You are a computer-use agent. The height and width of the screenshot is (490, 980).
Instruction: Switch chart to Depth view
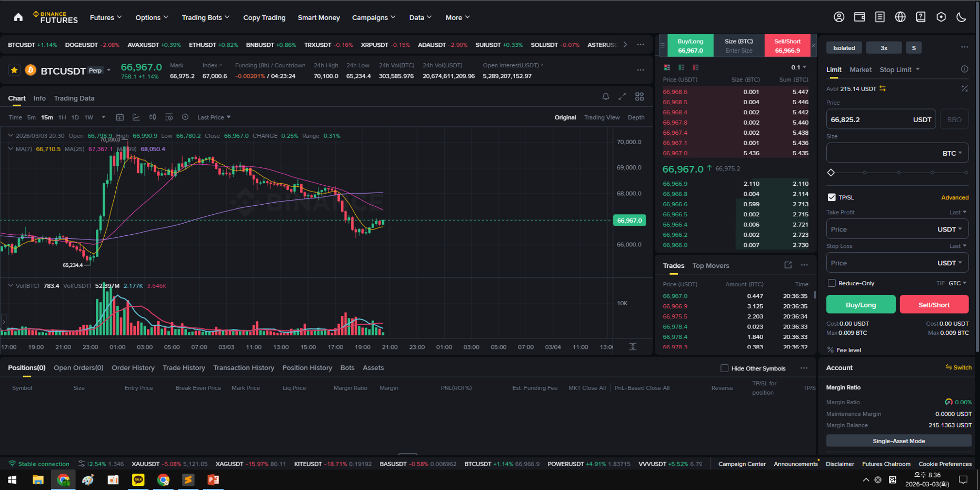point(636,117)
